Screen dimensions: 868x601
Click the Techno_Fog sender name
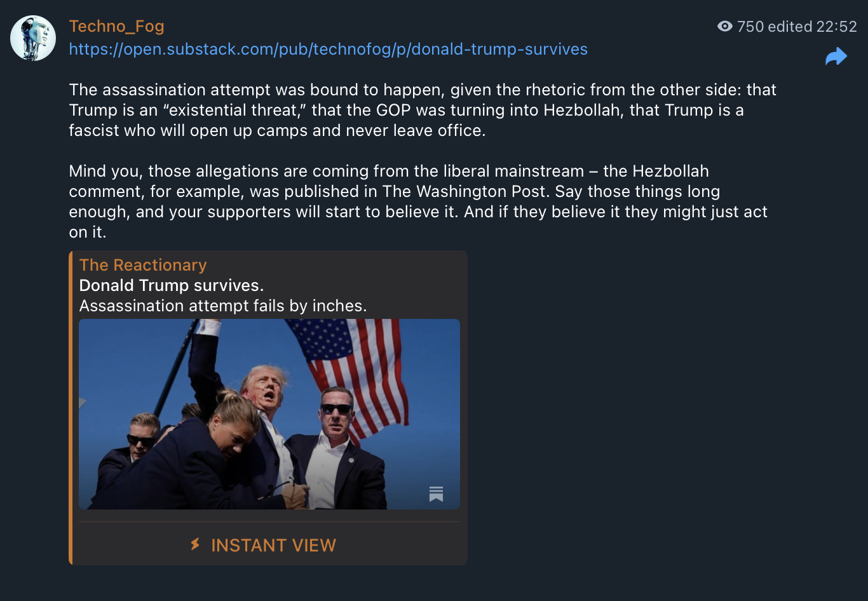pyautogui.click(x=117, y=26)
